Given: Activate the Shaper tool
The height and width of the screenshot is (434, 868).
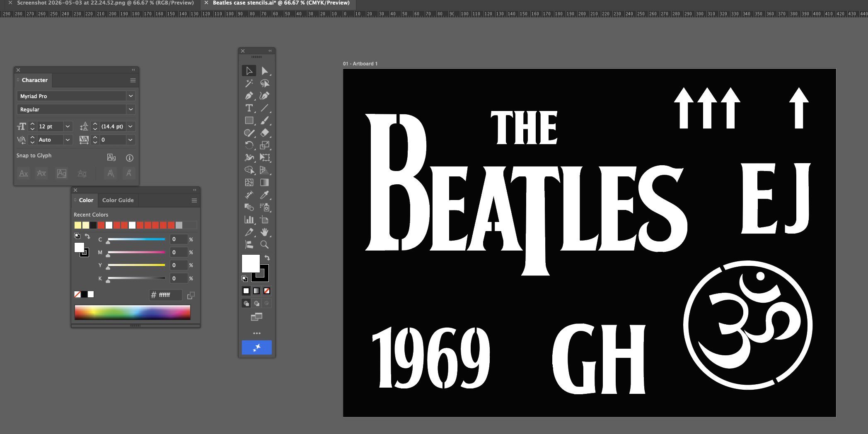Looking at the screenshot, I should click(x=249, y=133).
